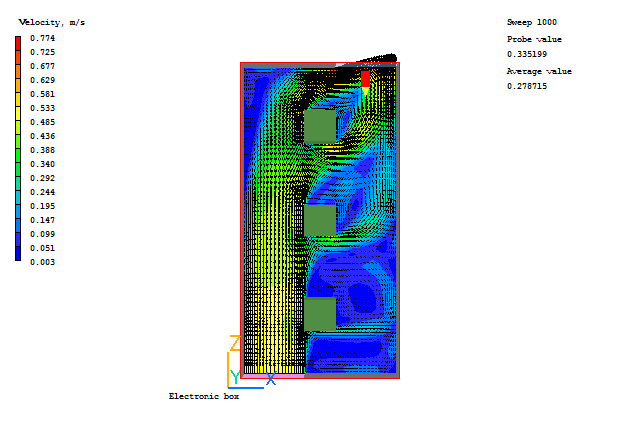
Task: Click the maximum legend value 0.774
Action: coord(42,38)
